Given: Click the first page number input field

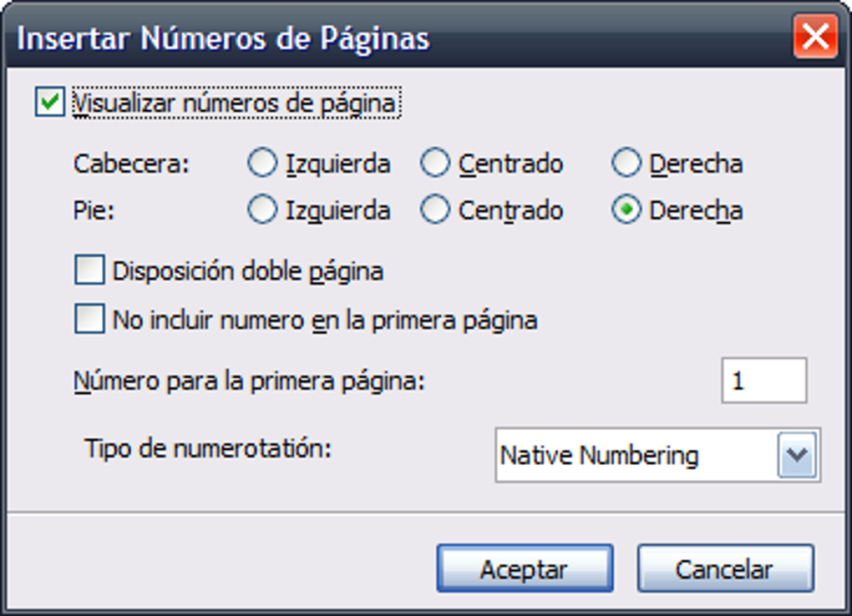Looking at the screenshot, I should tap(764, 380).
